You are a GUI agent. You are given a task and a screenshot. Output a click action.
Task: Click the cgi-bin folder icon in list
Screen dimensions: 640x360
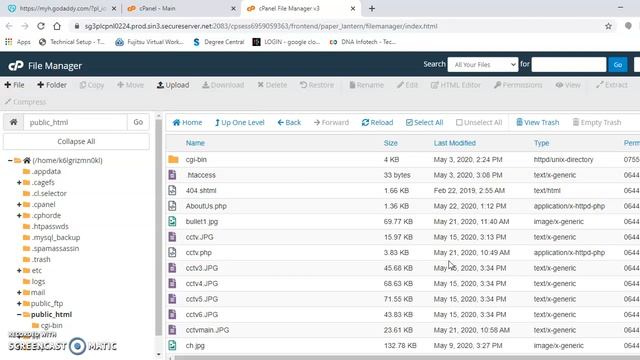173,159
